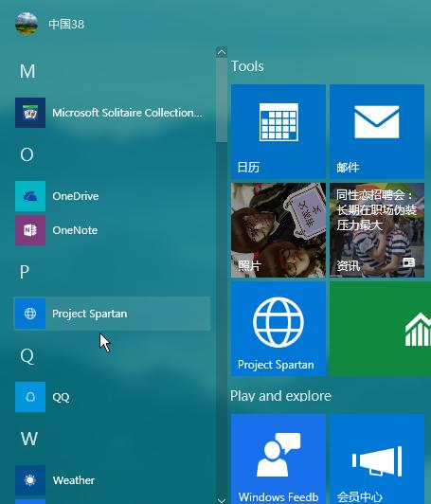The width and height of the screenshot is (431, 504).
Task: Click the scroll down arrow of app list
Action: (222, 500)
